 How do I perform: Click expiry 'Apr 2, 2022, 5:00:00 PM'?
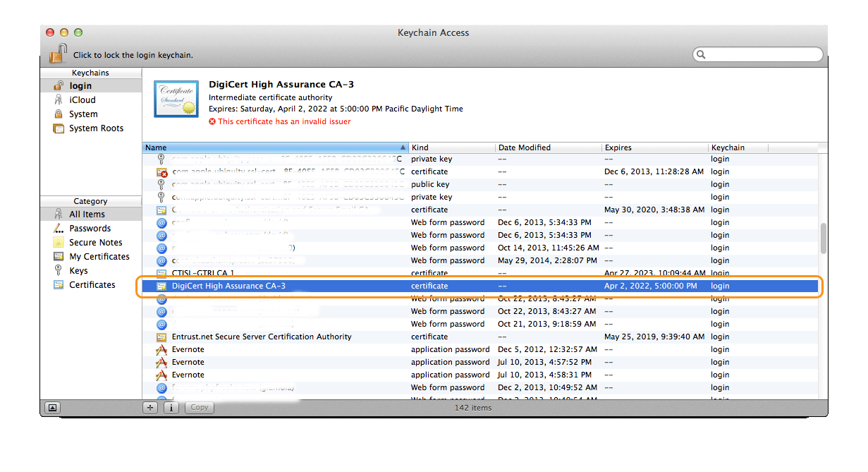(651, 286)
